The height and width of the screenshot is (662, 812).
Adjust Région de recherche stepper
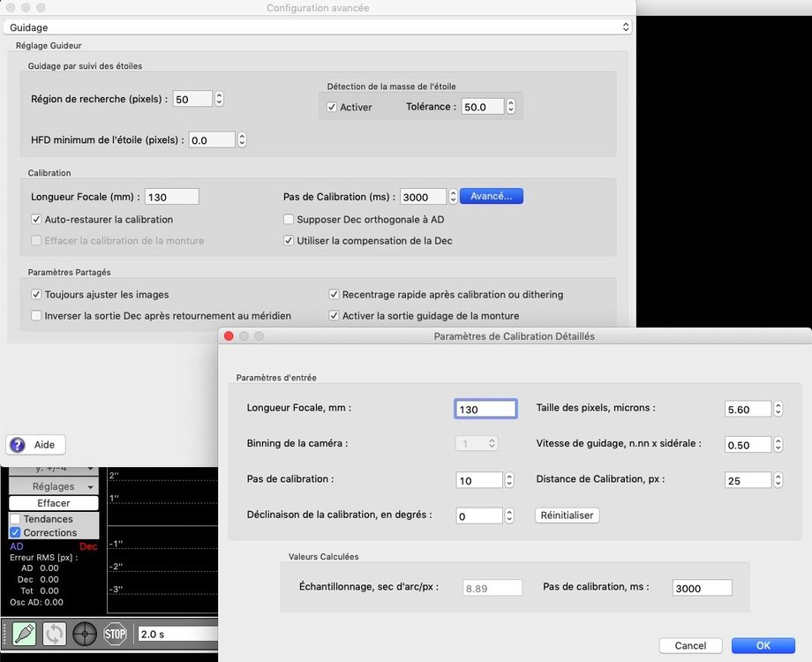(x=219, y=99)
